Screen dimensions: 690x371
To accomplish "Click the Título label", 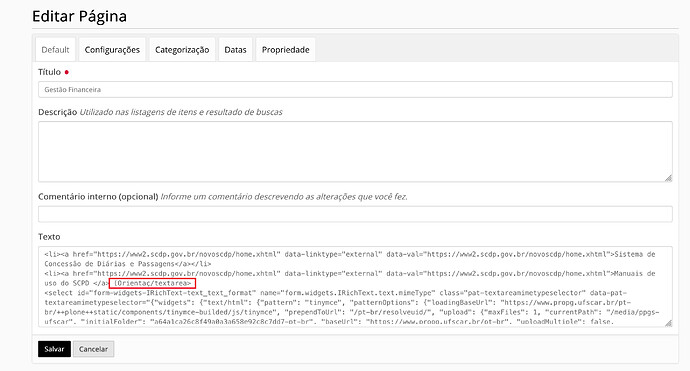I will tap(50, 72).
